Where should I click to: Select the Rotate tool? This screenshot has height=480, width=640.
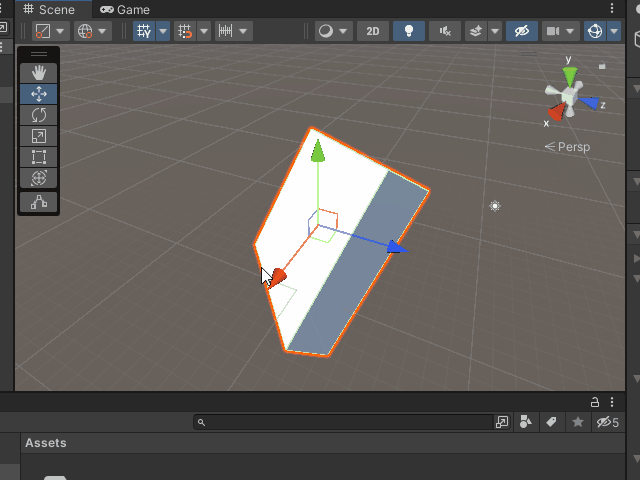[39, 115]
